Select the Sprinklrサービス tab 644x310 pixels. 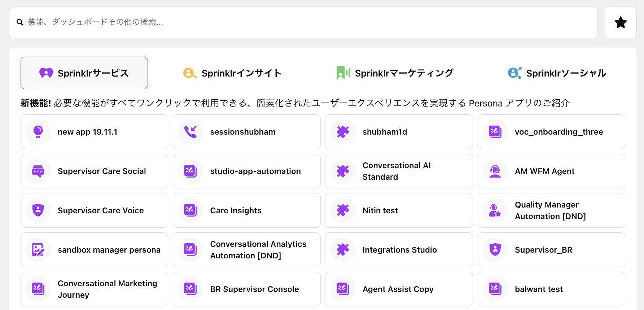pos(84,73)
